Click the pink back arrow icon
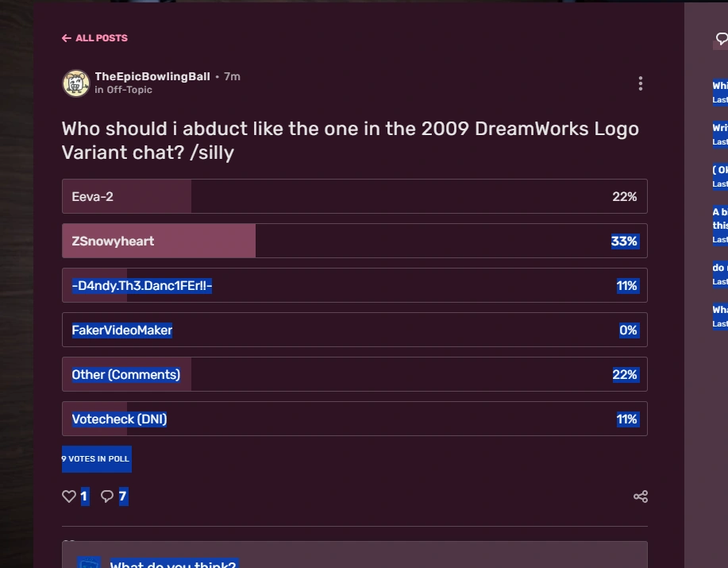The image size is (728, 568). [66, 37]
